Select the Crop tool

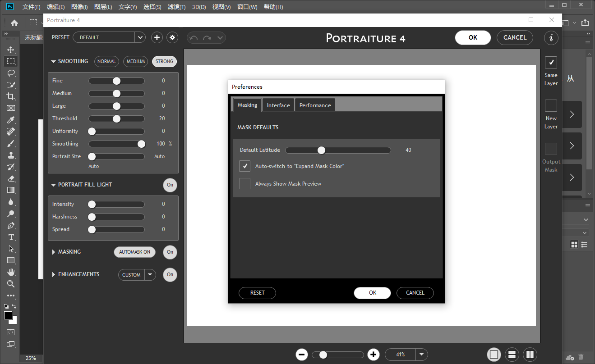click(x=11, y=96)
